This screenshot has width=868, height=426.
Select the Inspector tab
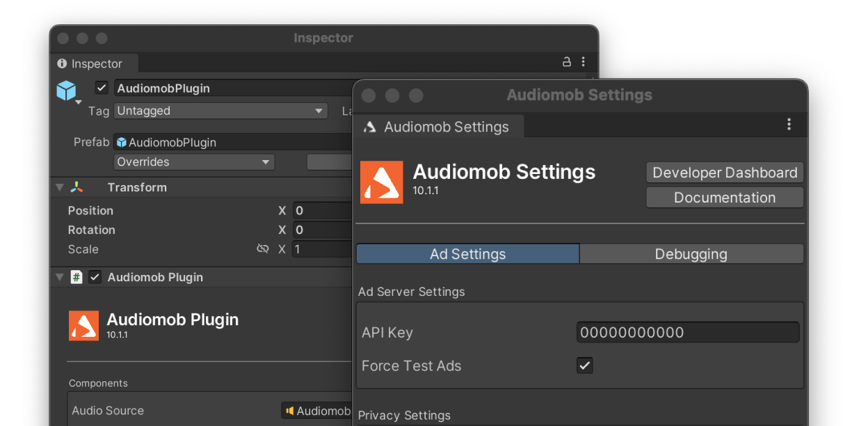click(94, 63)
